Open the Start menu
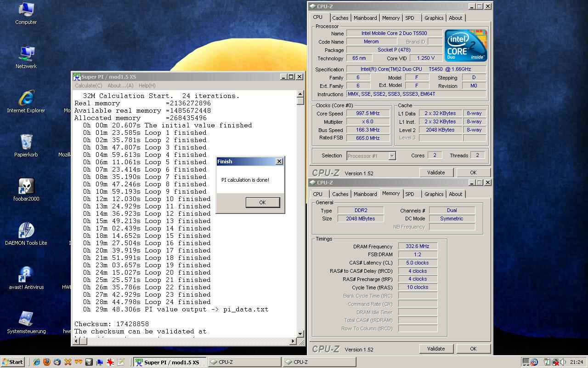The image size is (588, 368). click(13, 362)
